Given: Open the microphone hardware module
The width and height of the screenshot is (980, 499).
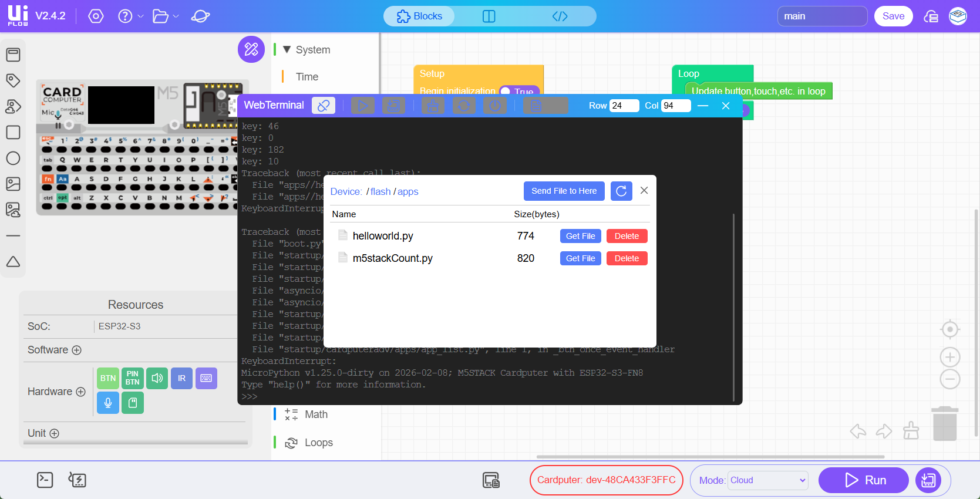Looking at the screenshot, I should (x=108, y=403).
